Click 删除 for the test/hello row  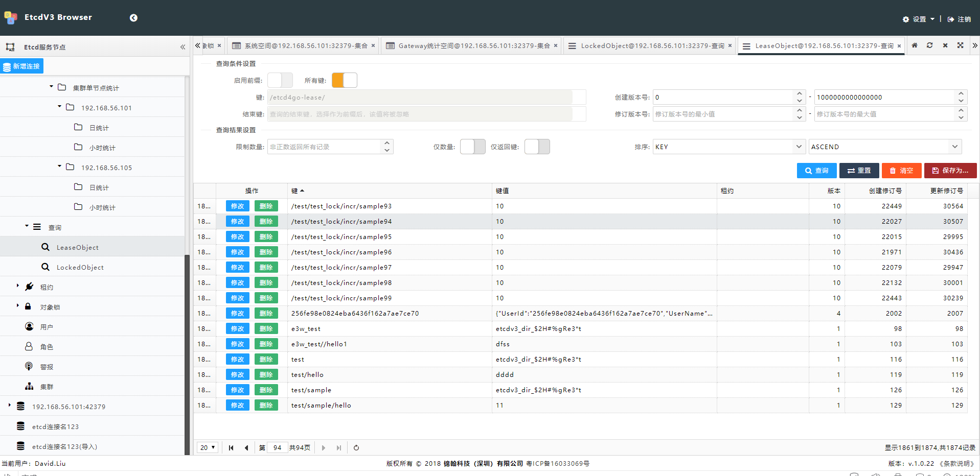pyautogui.click(x=266, y=375)
